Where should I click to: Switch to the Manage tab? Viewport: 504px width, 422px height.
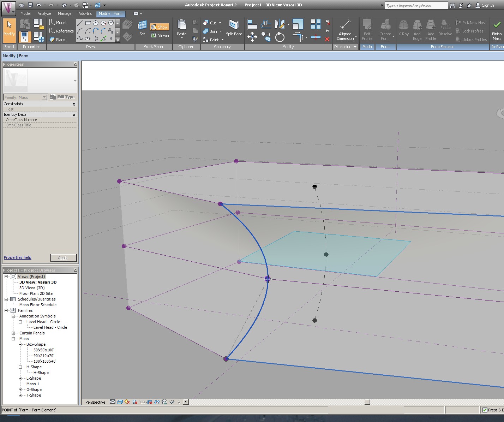point(65,13)
